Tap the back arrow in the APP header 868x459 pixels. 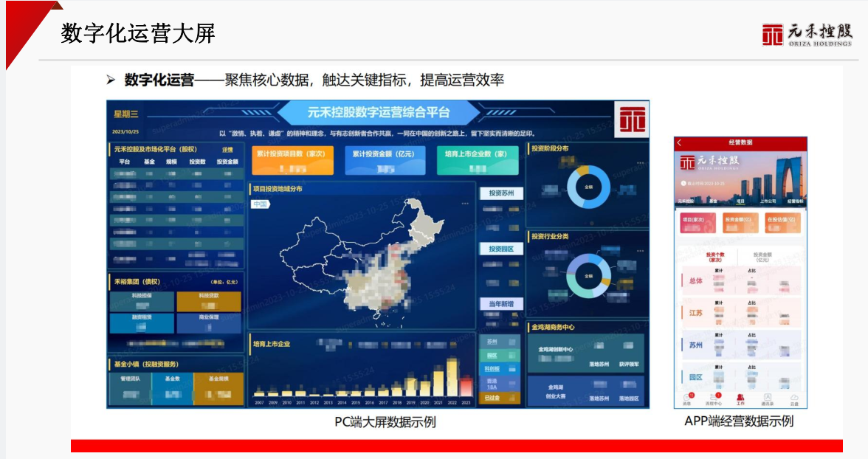680,143
